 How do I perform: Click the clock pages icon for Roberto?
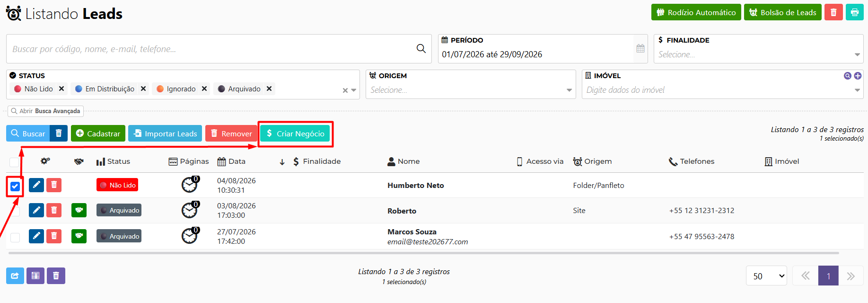pos(190,209)
